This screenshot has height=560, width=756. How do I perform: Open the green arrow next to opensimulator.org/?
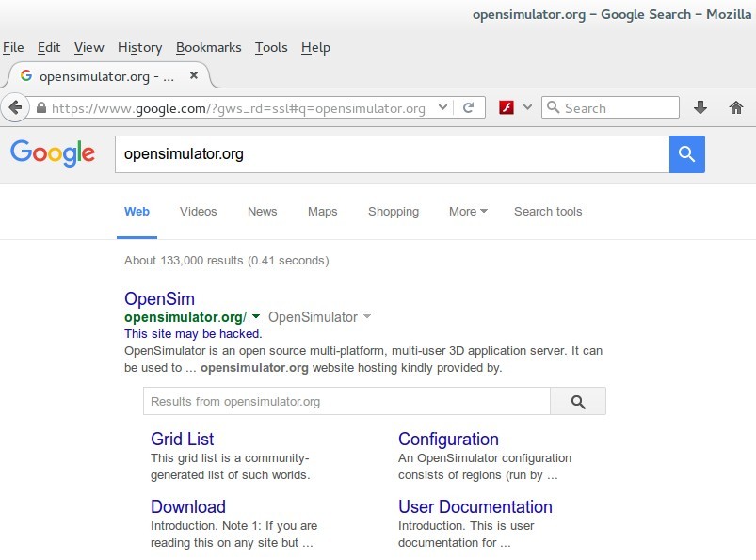pos(256,316)
